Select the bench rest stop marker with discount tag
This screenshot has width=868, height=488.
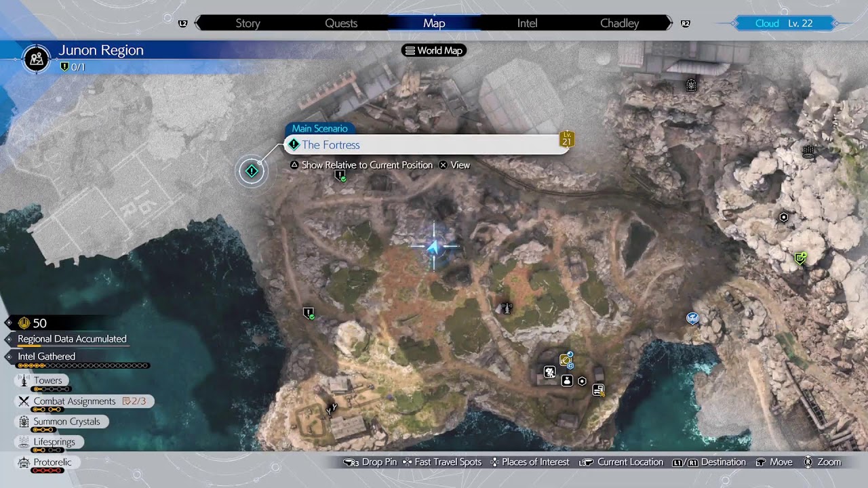click(x=598, y=390)
